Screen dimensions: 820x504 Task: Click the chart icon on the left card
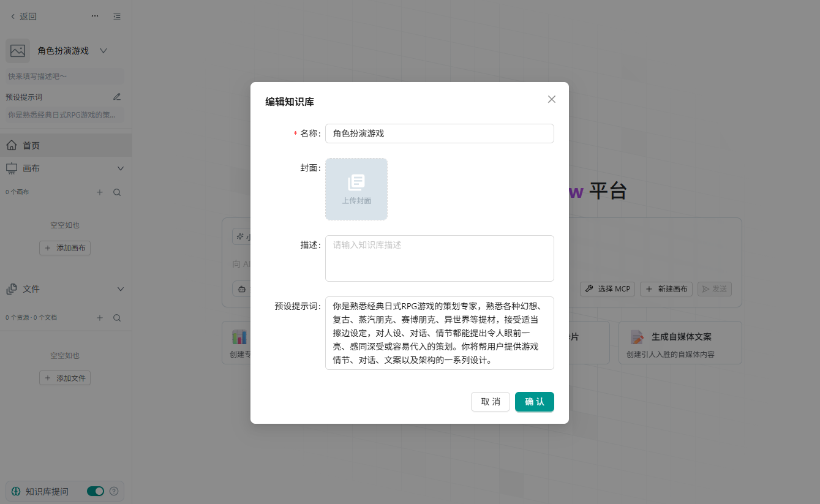[x=239, y=337]
